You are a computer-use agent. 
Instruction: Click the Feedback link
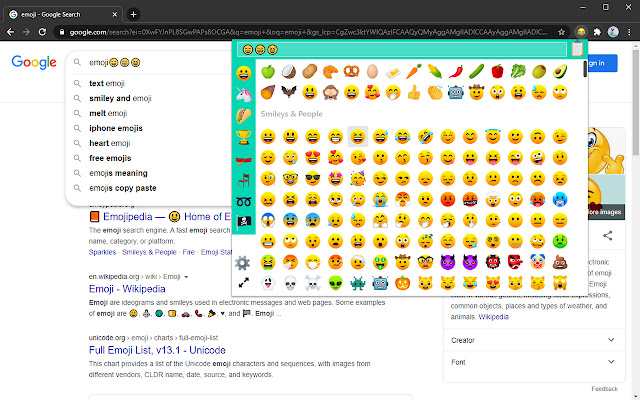(x=604, y=389)
